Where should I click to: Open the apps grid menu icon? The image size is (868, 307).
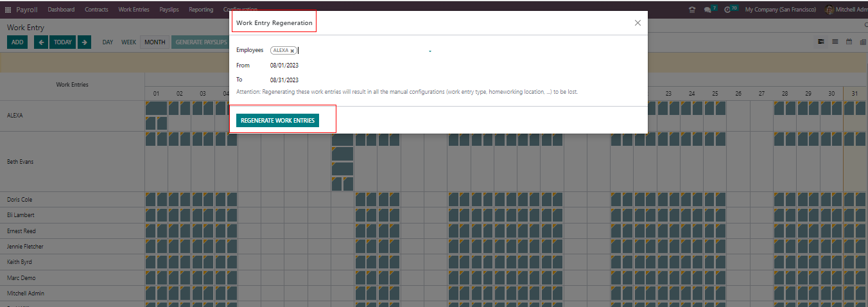point(8,10)
